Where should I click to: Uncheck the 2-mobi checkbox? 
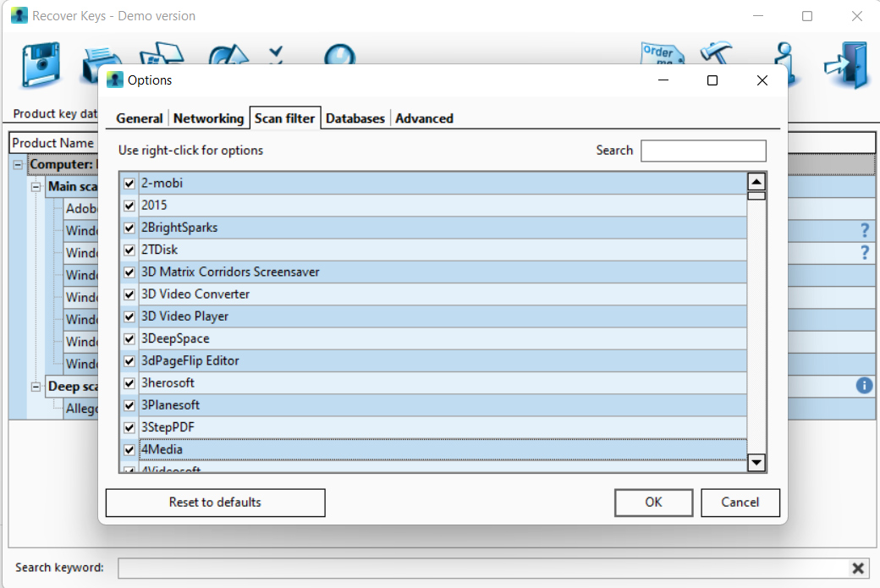[129, 184]
